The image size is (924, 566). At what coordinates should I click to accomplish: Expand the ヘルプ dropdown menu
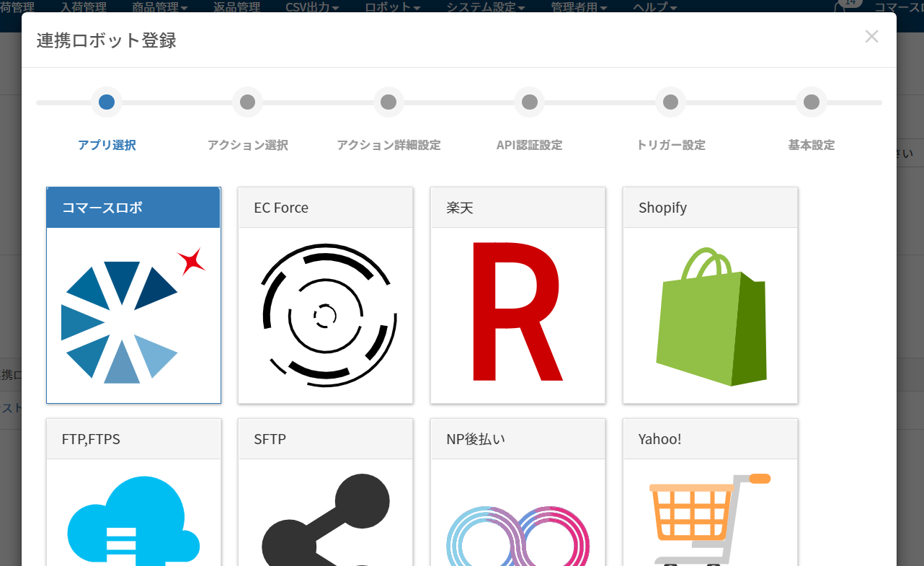(654, 7)
